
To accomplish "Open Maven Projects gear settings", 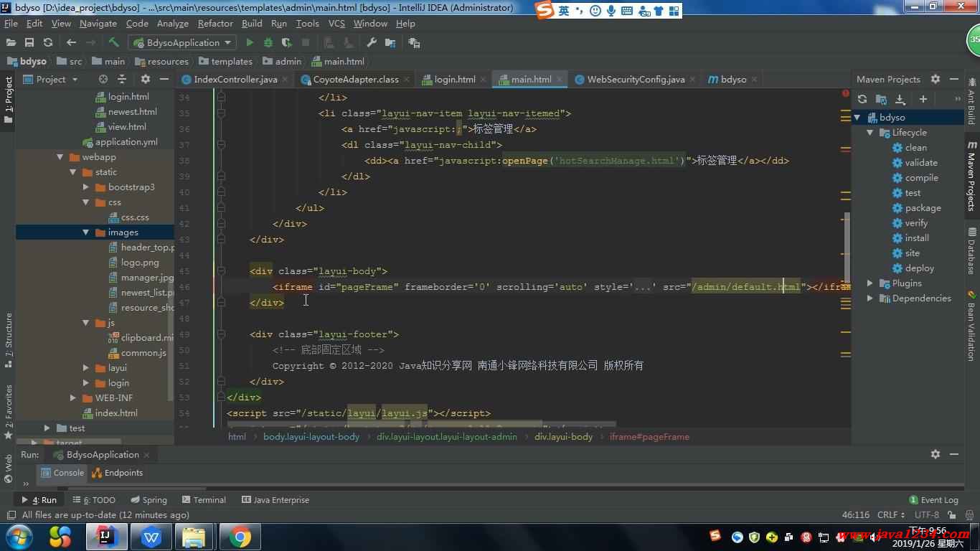I will (936, 79).
